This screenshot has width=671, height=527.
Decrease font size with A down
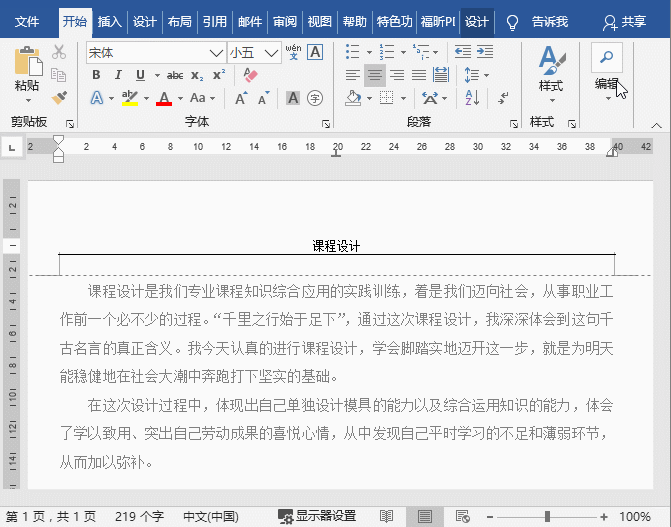coord(264,98)
